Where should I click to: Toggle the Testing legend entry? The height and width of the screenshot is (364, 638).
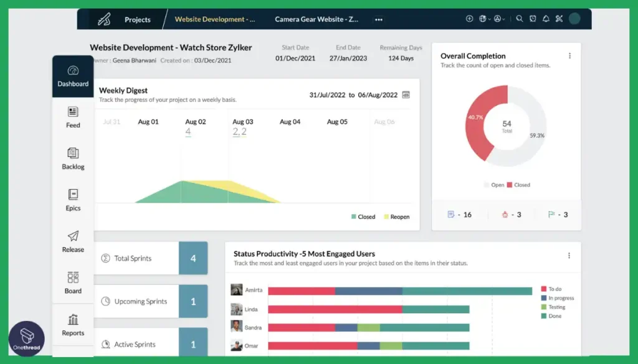(553, 307)
